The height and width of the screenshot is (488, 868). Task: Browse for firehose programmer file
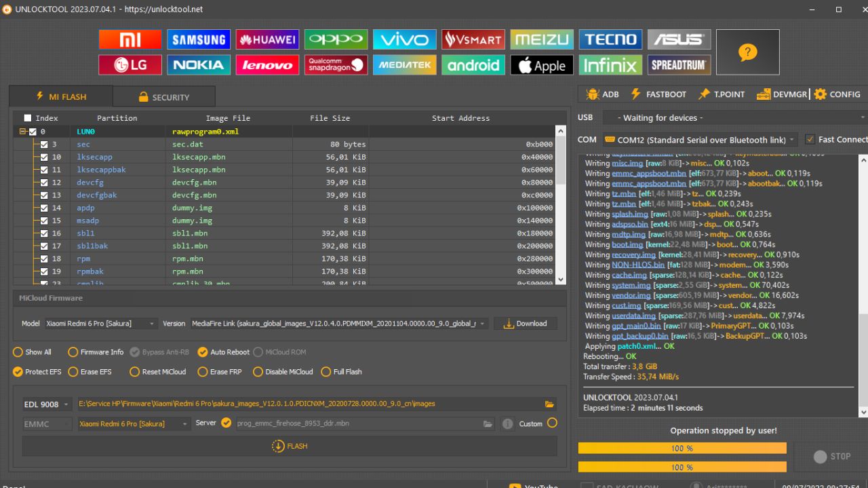pos(488,424)
